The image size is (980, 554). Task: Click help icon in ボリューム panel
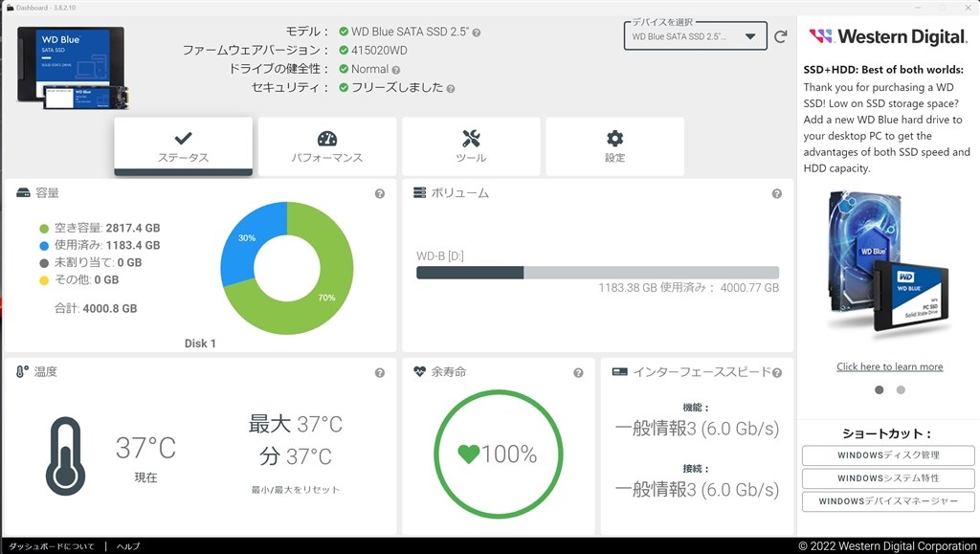(777, 193)
